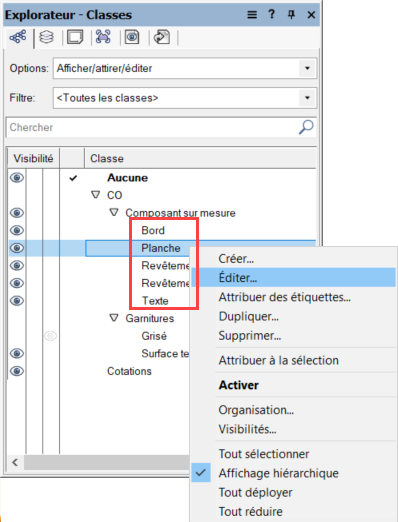Image resolution: width=398 pixels, height=522 pixels.
Task: Open the Explorateur panel hamburger menu
Action: click(252, 15)
